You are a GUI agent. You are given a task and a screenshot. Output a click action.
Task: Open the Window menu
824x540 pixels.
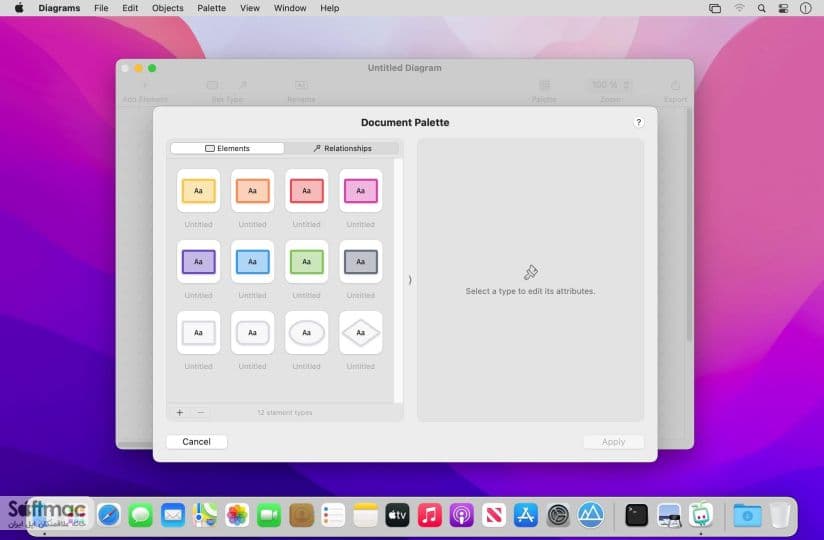[x=290, y=8]
